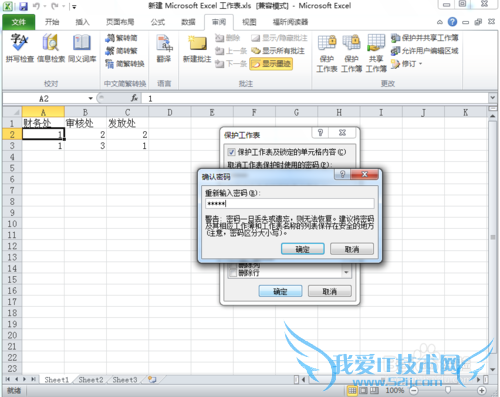Switch to the Home (开始) tab
This screenshot has width=500, height=397.
(x=52, y=22)
